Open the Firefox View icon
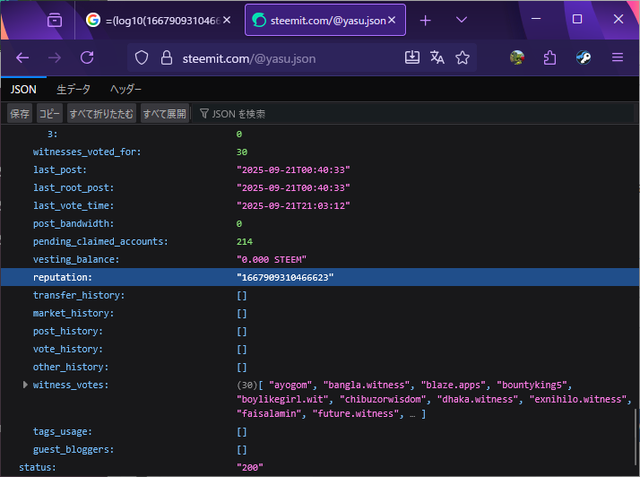This screenshot has width=640, height=477. coord(54,20)
